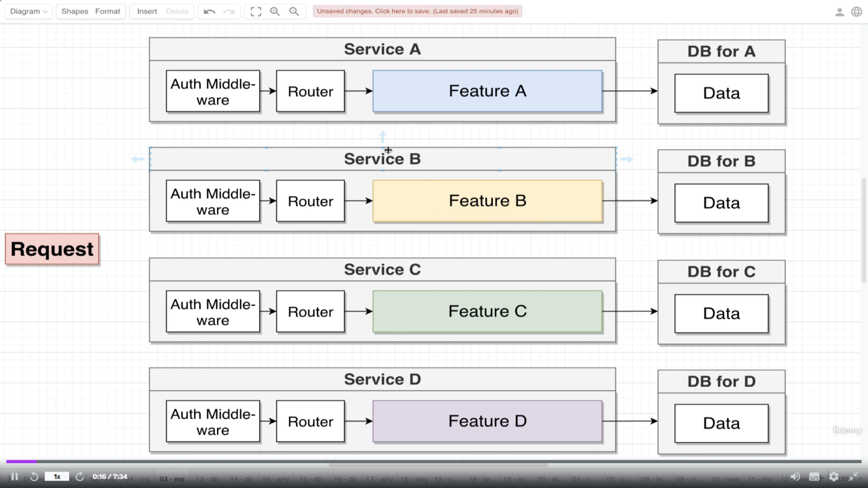Exit fullscreen using the collapse arrows icon
The height and width of the screenshot is (488, 868).
(853, 477)
